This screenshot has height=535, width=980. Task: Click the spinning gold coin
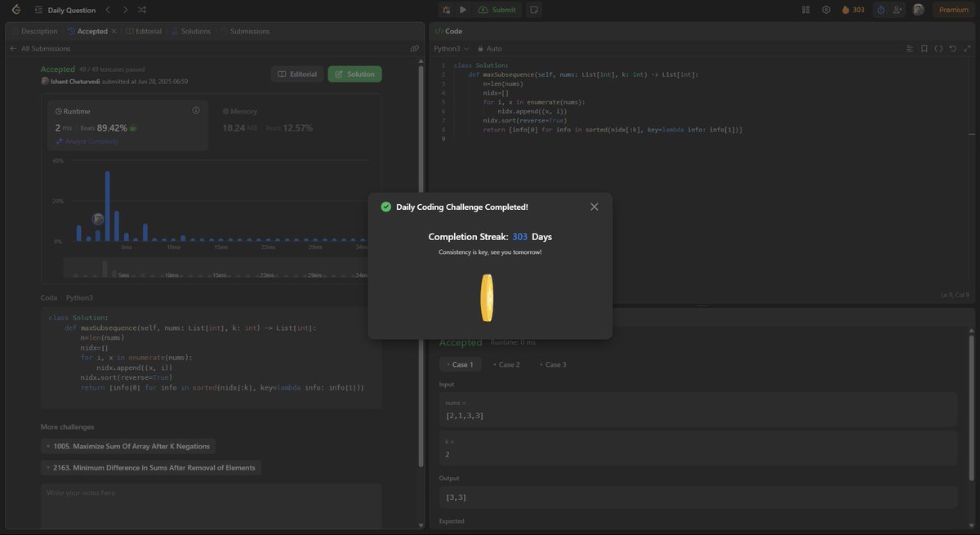click(487, 298)
